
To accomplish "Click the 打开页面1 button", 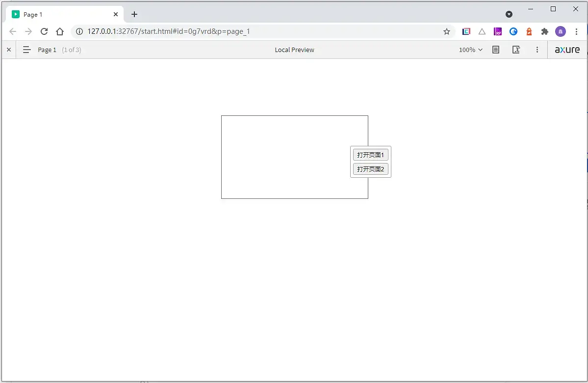I will click(370, 155).
